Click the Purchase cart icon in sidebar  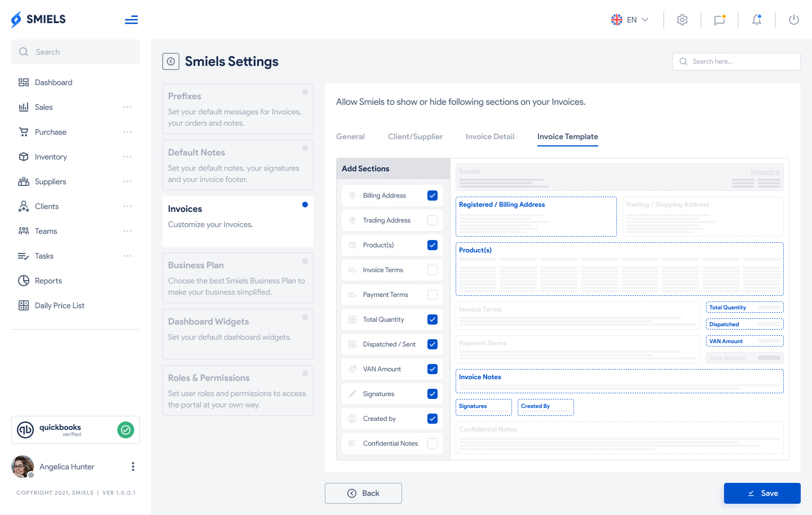(x=24, y=132)
